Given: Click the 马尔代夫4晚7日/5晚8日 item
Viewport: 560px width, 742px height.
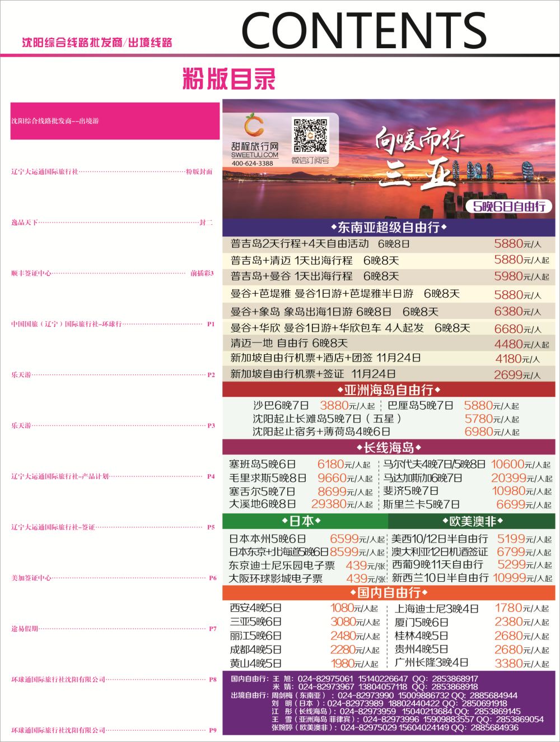Looking at the screenshot, I should [467, 464].
